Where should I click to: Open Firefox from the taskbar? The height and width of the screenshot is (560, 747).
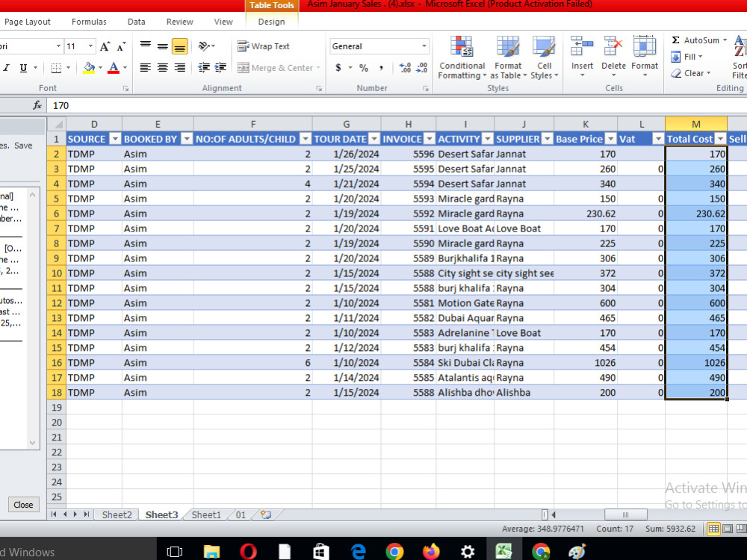point(431,552)
